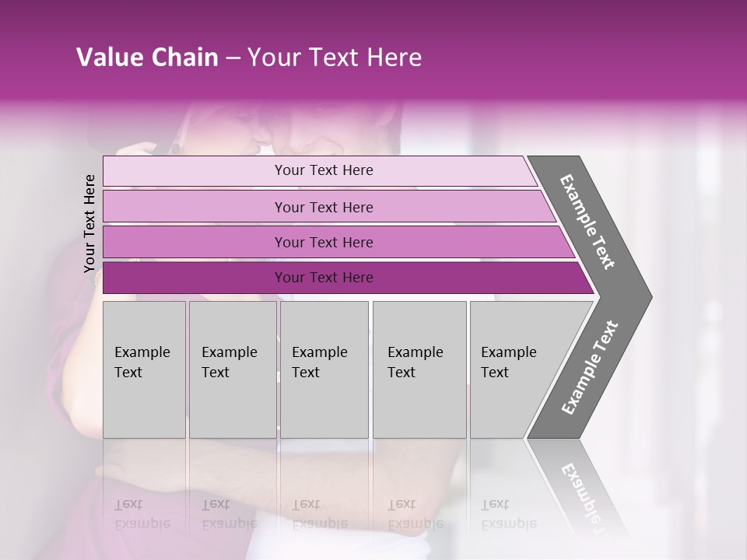Select the second pink 'Your Text Here' bar
This screenshot has height=560, width=747.
[x=329, y=206]
